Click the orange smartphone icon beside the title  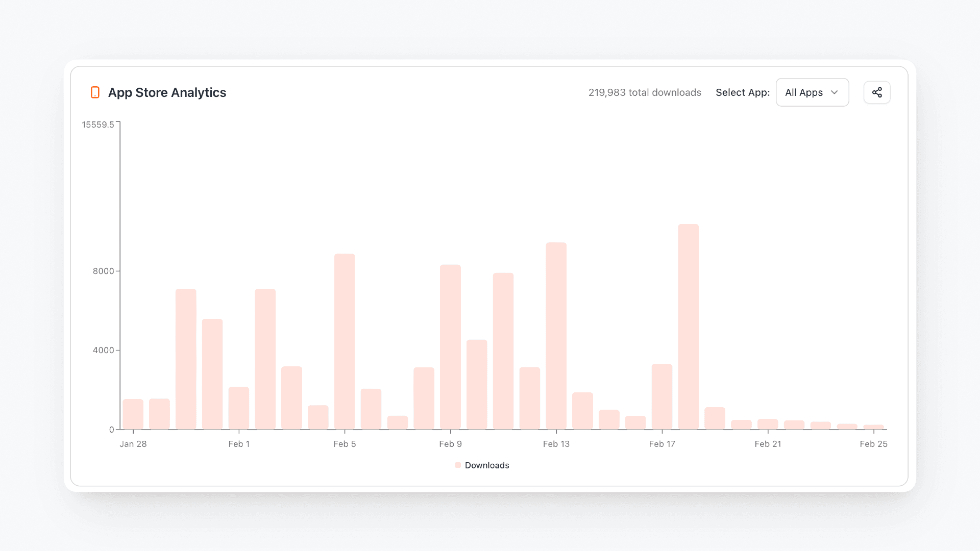(x=95, y=92)
